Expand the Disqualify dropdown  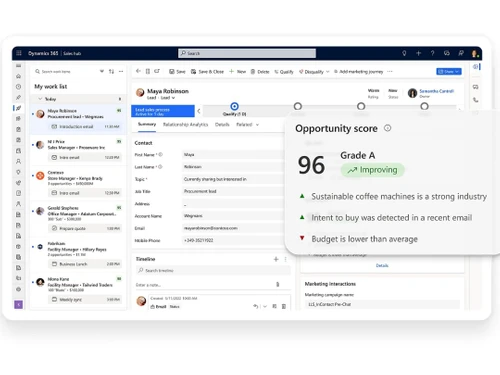(327, 72)
